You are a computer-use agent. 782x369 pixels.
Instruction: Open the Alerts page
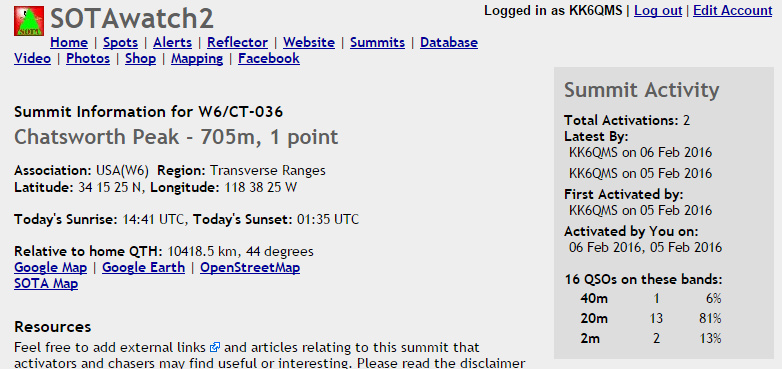pyautogui.click(x=173, y=43)
